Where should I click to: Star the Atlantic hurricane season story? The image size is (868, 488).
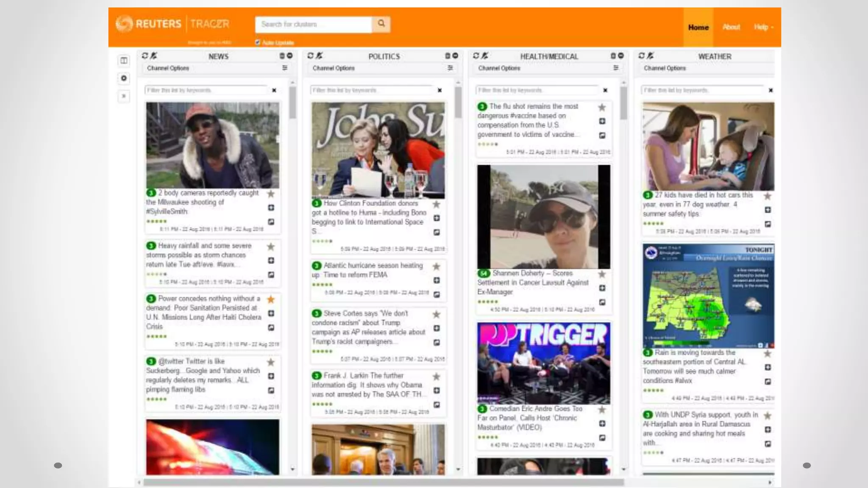point(436,266)
